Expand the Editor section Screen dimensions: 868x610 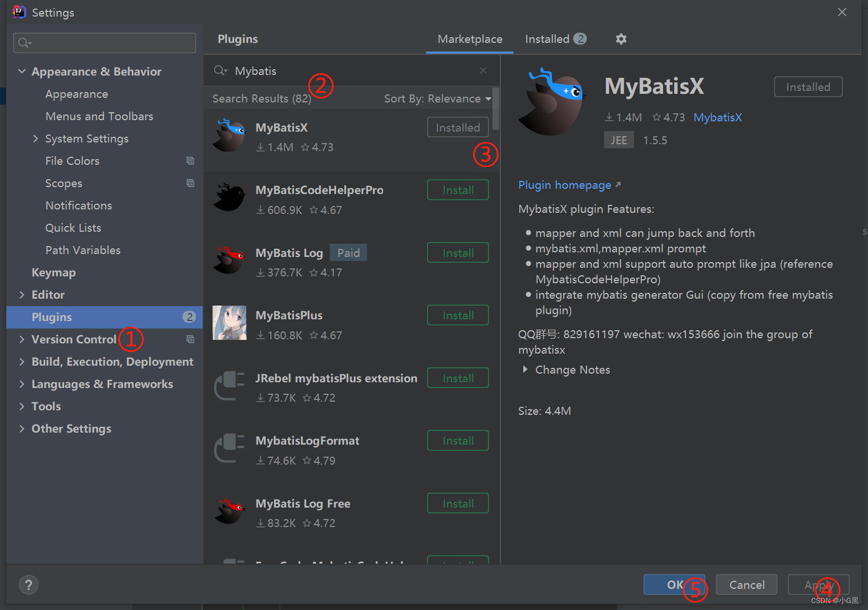click(x=22, y=295)
